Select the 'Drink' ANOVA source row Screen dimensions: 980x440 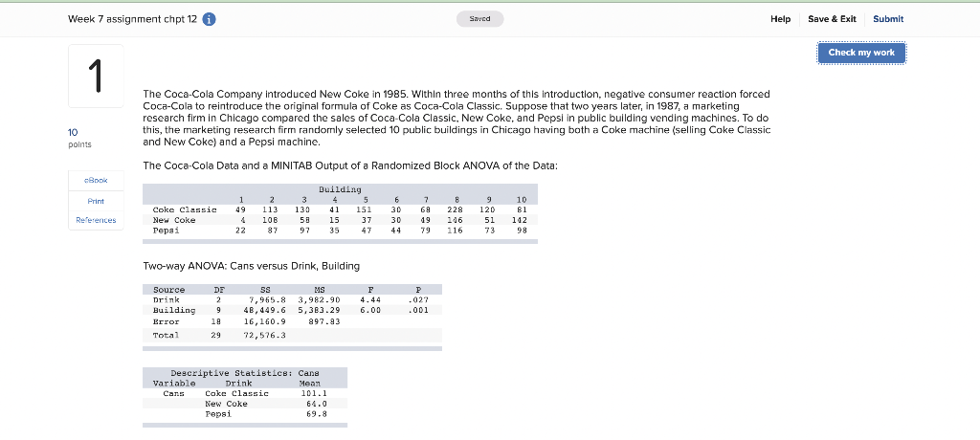(x=293, y=300)
